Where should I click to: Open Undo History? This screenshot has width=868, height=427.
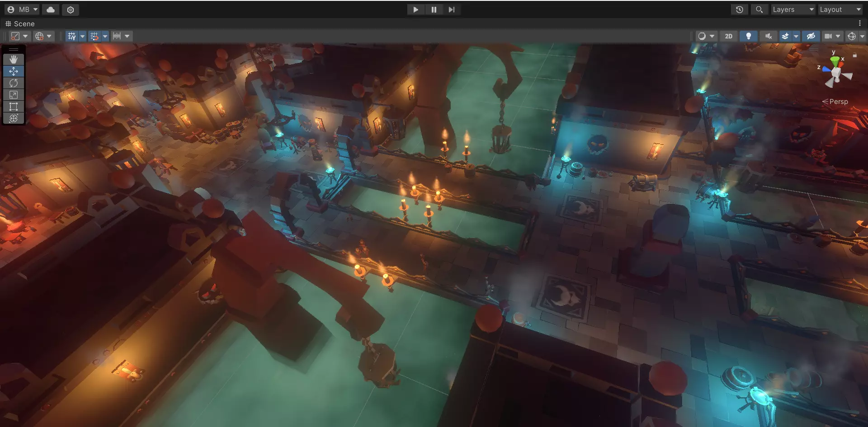(740, 9)
